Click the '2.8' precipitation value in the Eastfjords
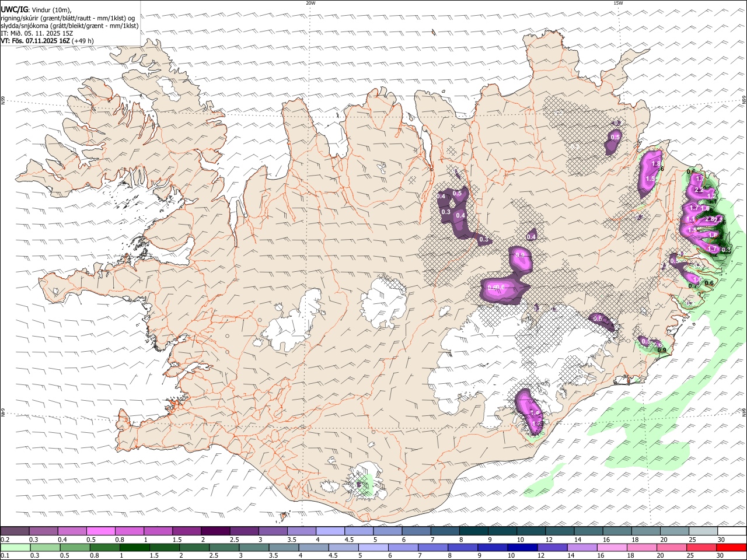Image resolution: width=747 pixels, height=560 pixels. point(710,219)
